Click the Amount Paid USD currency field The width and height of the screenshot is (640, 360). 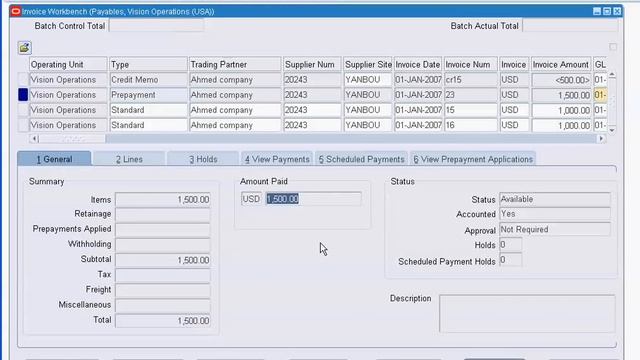click(x=251, y=199)
